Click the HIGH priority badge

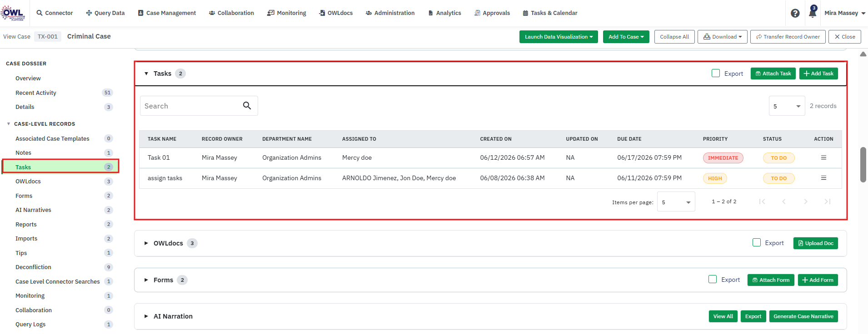point(715,178)
